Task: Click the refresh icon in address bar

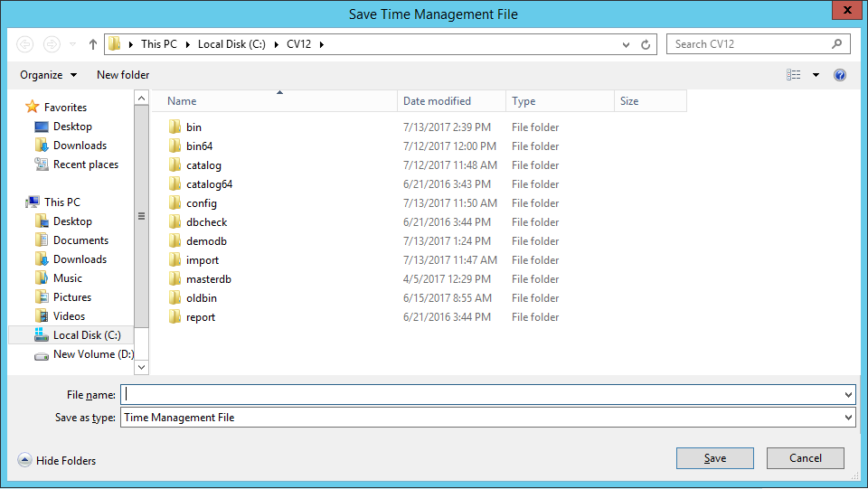Action: coord(646,45)
